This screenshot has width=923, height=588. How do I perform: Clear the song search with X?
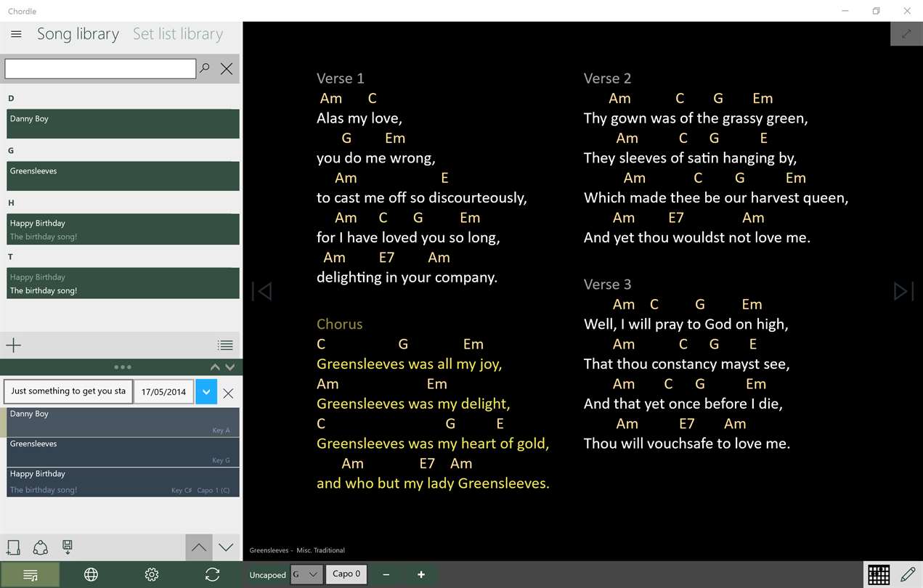(x=227, y=69)
